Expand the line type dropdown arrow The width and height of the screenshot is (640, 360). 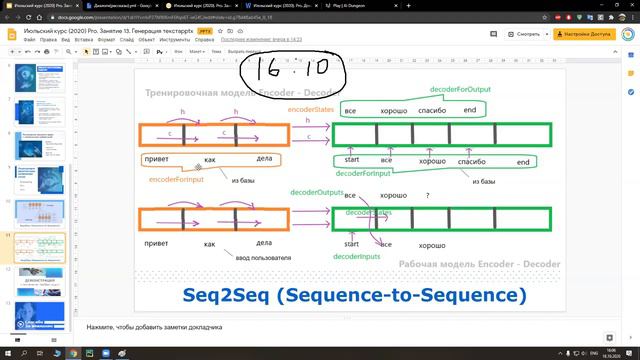pos(136,52)
